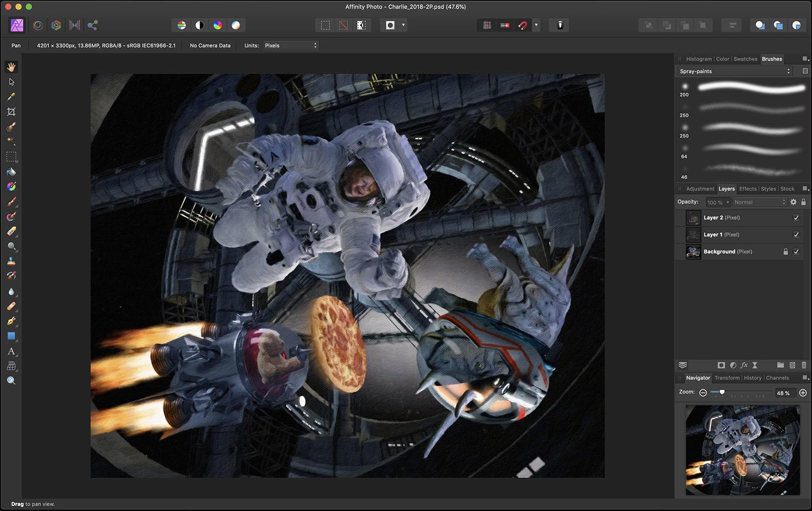812x511 pixels.
Task: Open the Brushes panel options menu
Action: click(805, 59)
